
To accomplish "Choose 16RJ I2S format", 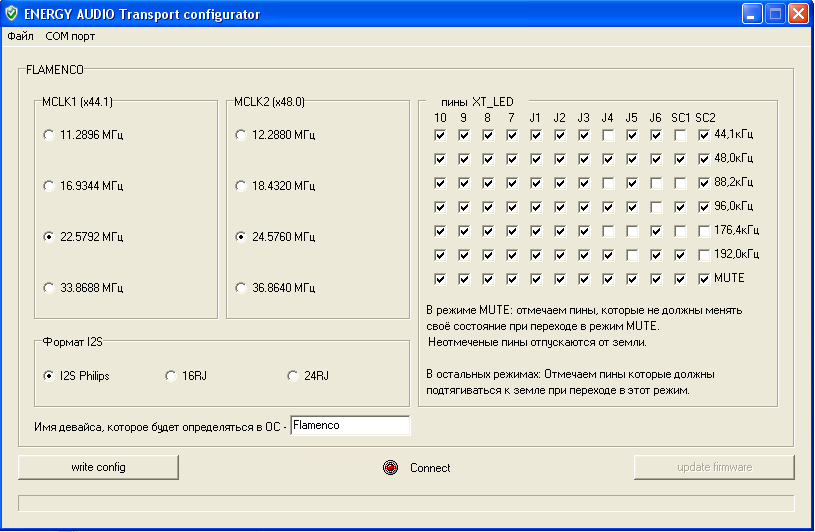I will click(170, 376).
